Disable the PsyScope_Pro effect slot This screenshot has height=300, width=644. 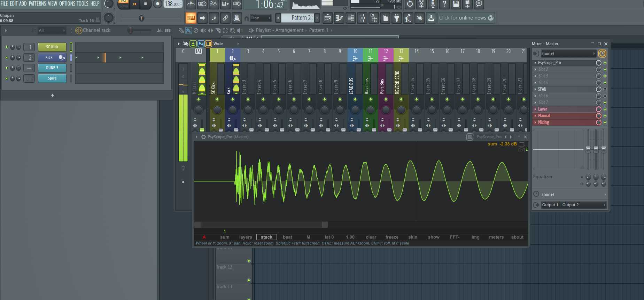pos(605,63)
